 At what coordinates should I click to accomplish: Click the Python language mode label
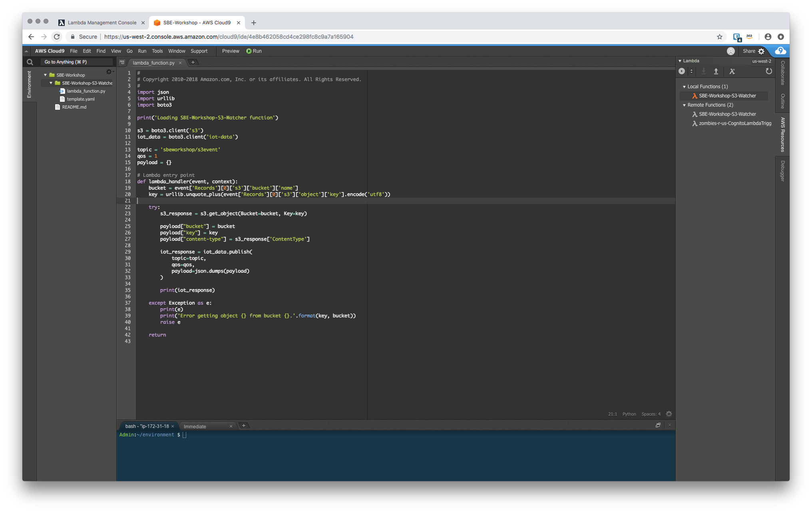629,414
